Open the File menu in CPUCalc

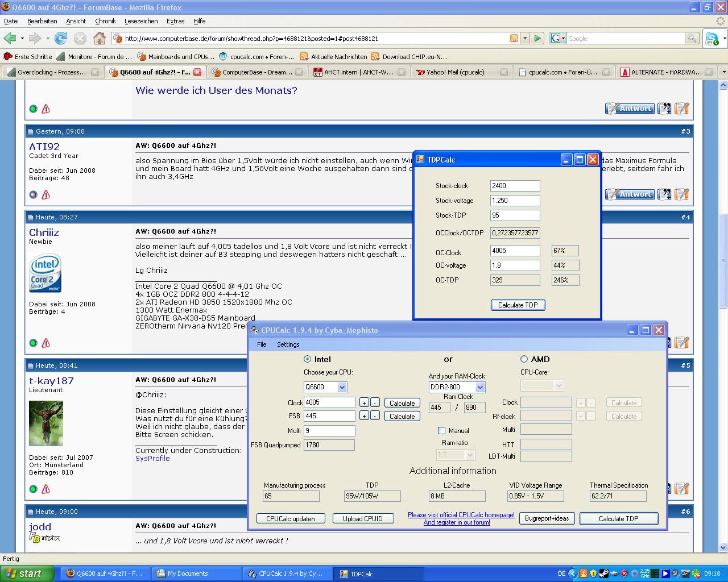click(x=262, y=344)
